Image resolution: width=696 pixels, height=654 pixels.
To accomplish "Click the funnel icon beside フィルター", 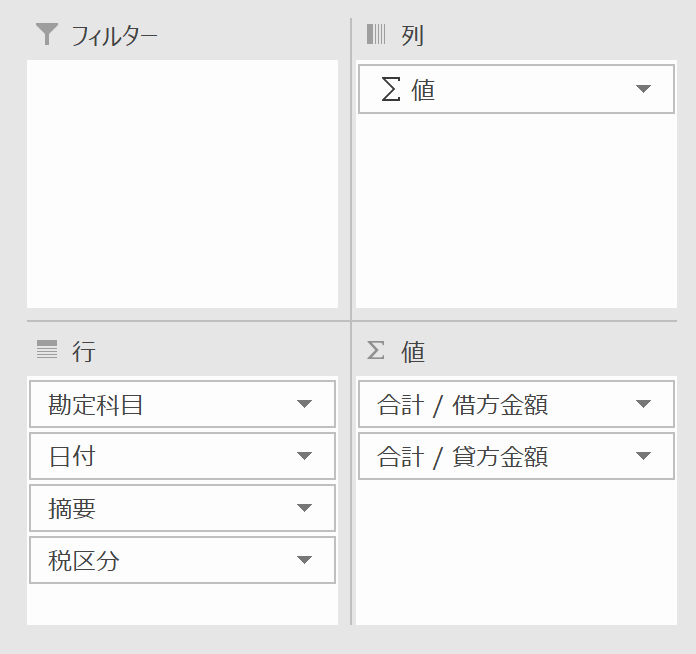I will (x=47, y=35).
